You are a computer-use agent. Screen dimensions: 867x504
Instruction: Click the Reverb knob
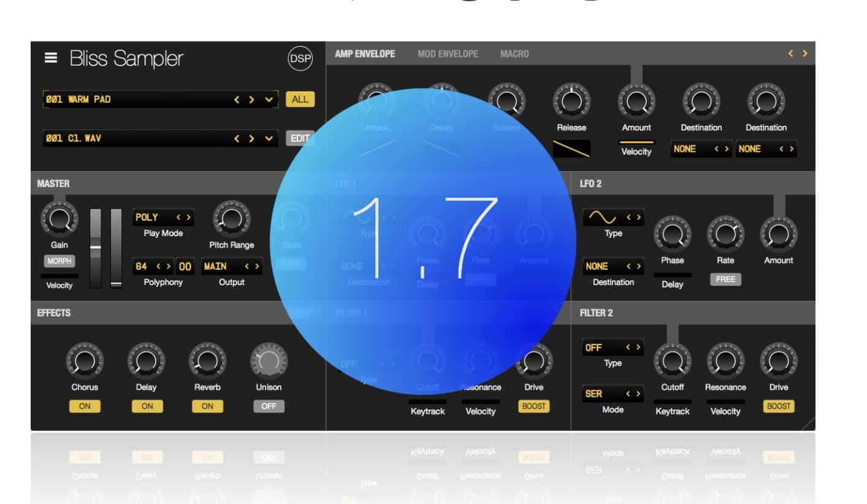(207, 361)
